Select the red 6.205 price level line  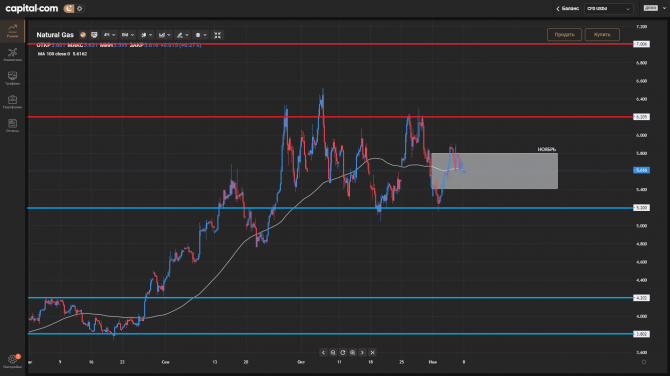pyautogui.click(x=330, y=117)
